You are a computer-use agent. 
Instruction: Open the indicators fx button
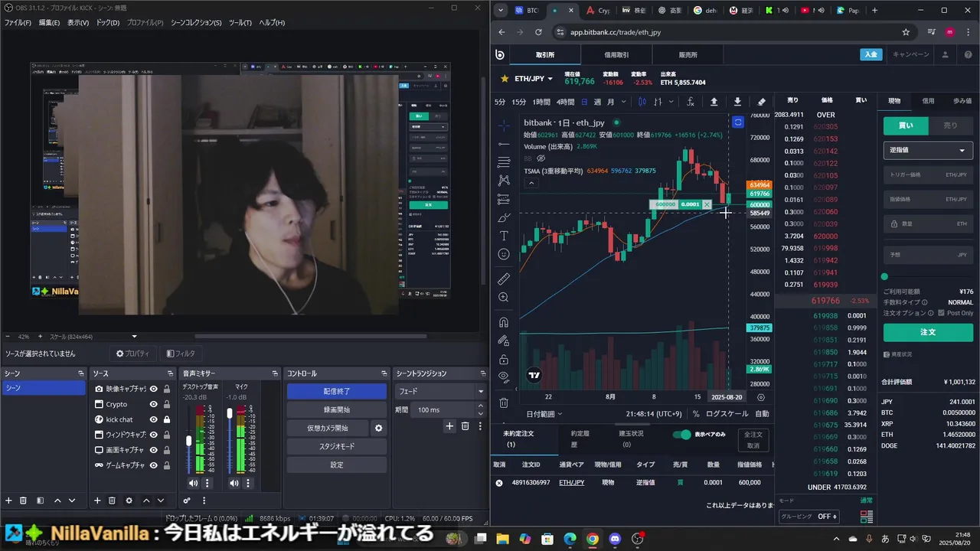point(690,102)
